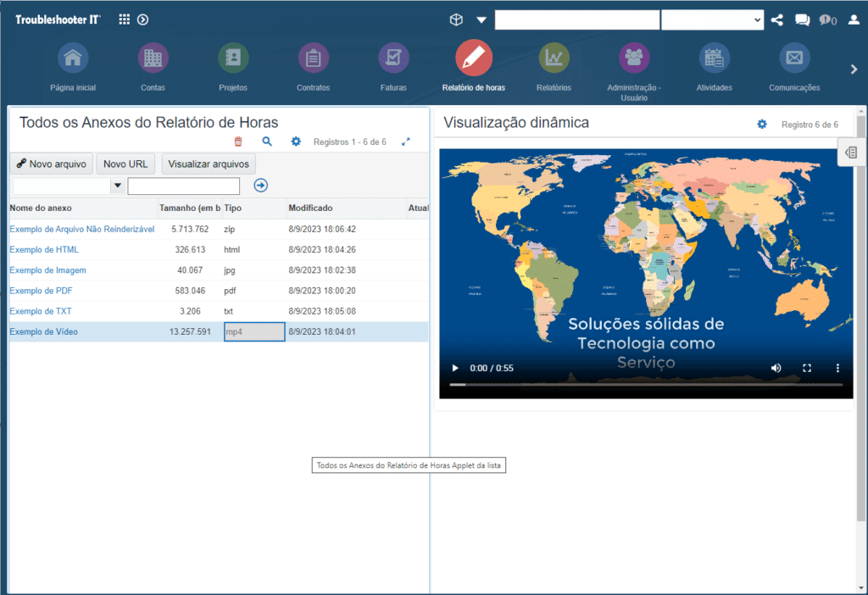The width and height of the screenshot is (868, 595).
Task: Open the Visualização dinâmica settings gear
Action: click(762, 125)
